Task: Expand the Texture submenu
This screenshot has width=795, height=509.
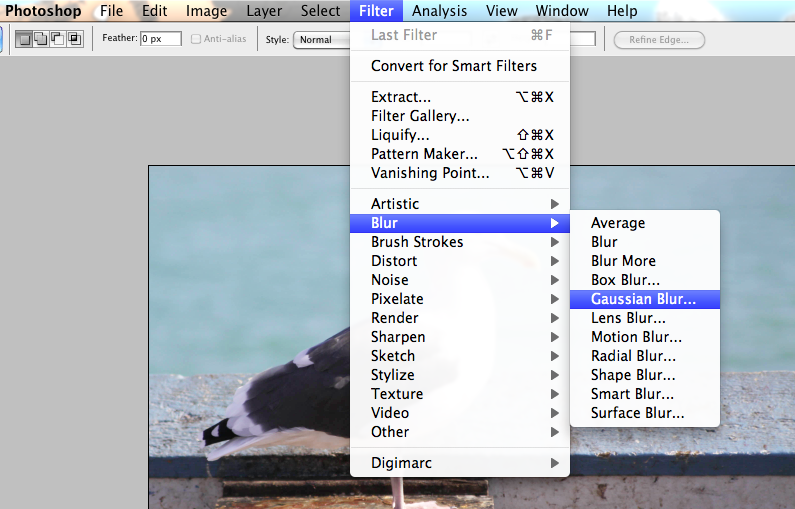Action: pyautogui.click(x=460, y=394)
